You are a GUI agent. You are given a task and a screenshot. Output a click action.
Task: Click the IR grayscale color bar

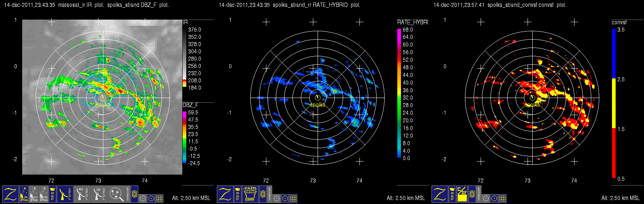tap(184, 57)
